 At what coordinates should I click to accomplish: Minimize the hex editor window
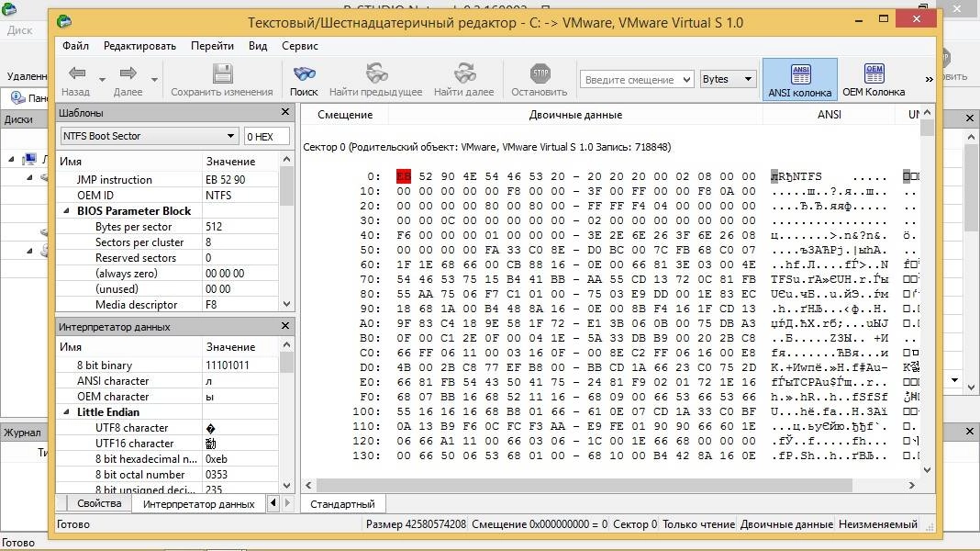coord(860,20)
